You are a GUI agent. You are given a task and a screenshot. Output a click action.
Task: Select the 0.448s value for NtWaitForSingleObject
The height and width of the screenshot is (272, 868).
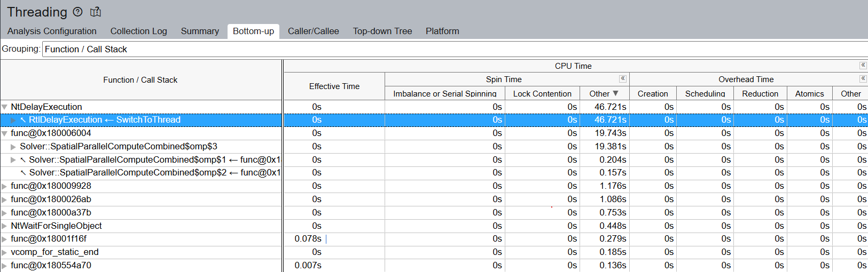[x=613, y=226]
